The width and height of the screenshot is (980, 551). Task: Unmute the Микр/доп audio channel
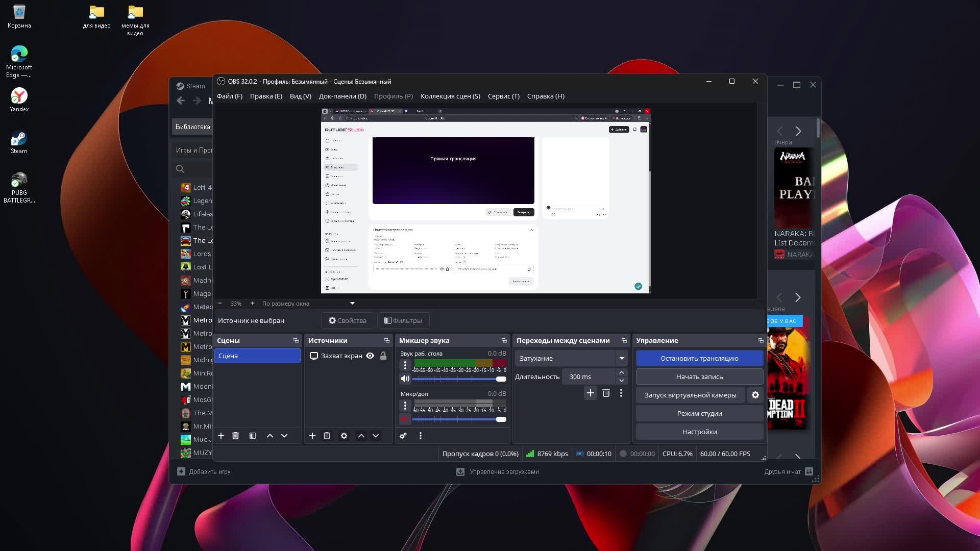pos(405,419)
